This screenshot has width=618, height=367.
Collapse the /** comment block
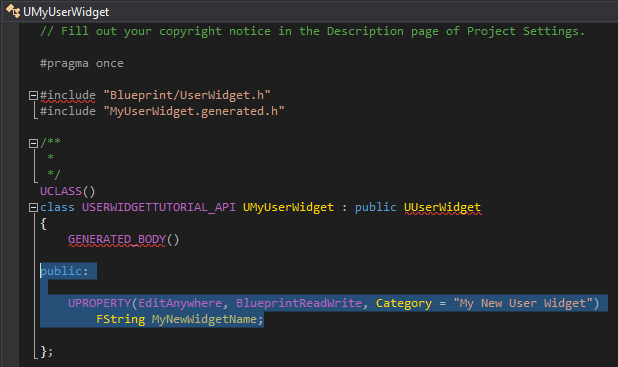point(33,143)
